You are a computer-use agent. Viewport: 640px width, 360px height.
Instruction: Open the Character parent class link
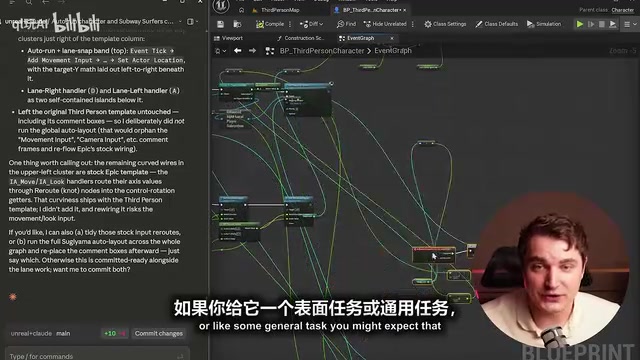(622, 10)
